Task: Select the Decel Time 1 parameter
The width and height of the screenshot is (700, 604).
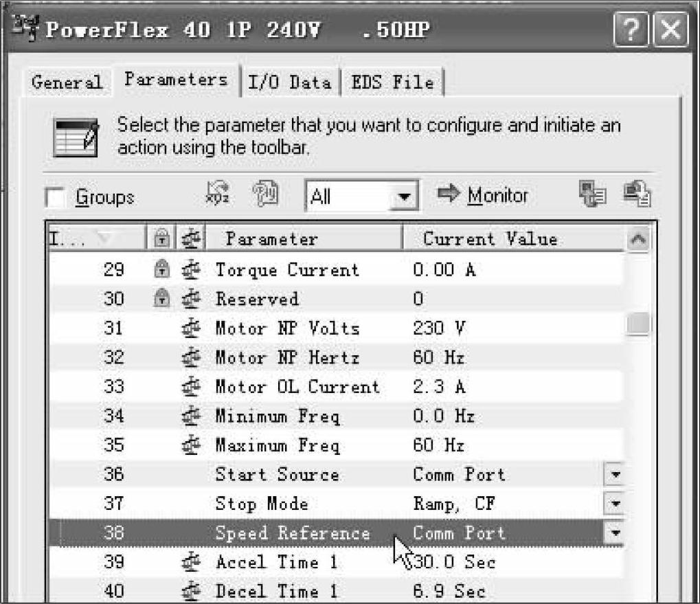Action: pyautogui.click(x=276, y=591)
